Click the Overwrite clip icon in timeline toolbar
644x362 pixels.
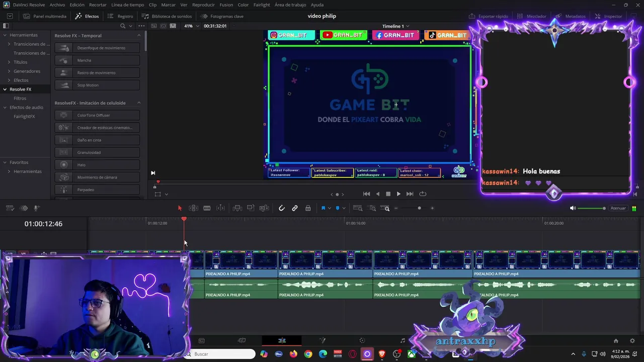[x=251, y=208]
